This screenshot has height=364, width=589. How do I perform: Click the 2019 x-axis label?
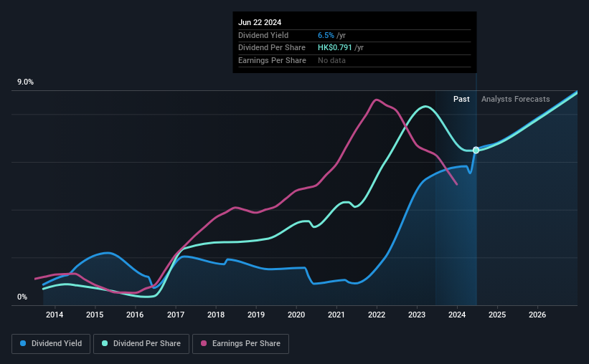click(256, 315)
